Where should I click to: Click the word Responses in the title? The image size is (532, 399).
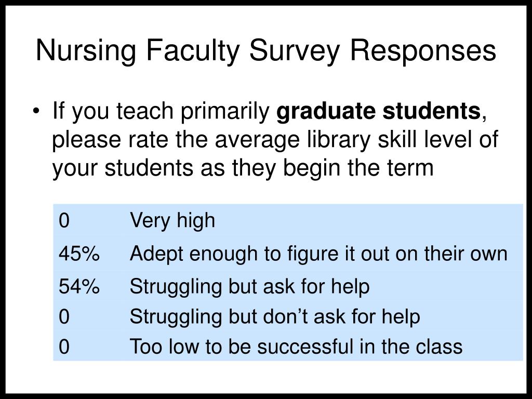(423, 51)
